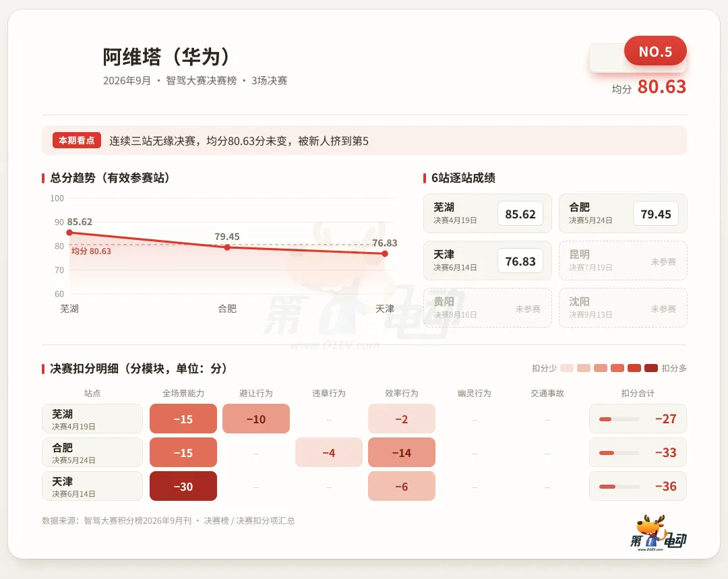
Task: Click the 均分 80.63 chart label
Action: (91, 251)
